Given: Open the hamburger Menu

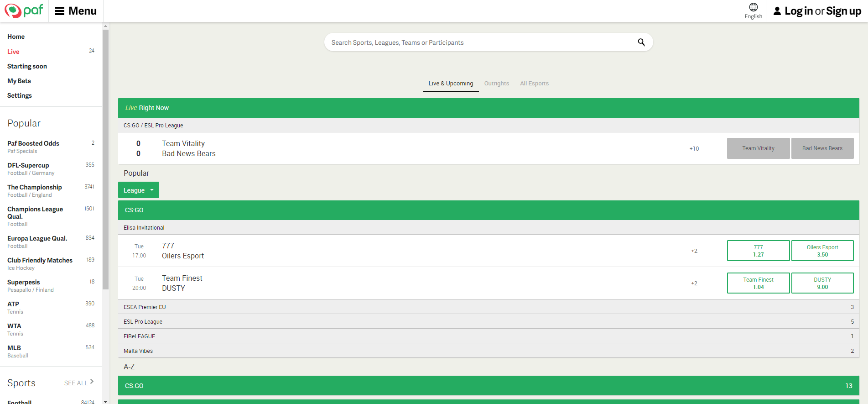Looking at the screenshot, I should coord(76,11).
